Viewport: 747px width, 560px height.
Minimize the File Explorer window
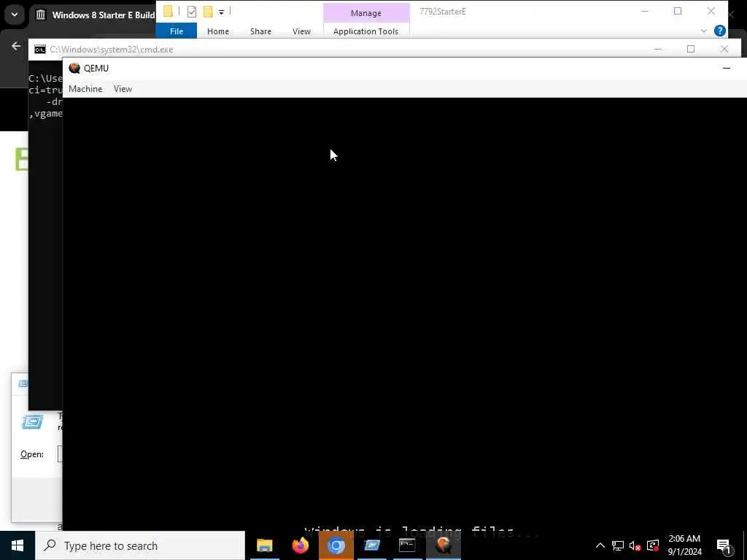(x=645, y=12)
